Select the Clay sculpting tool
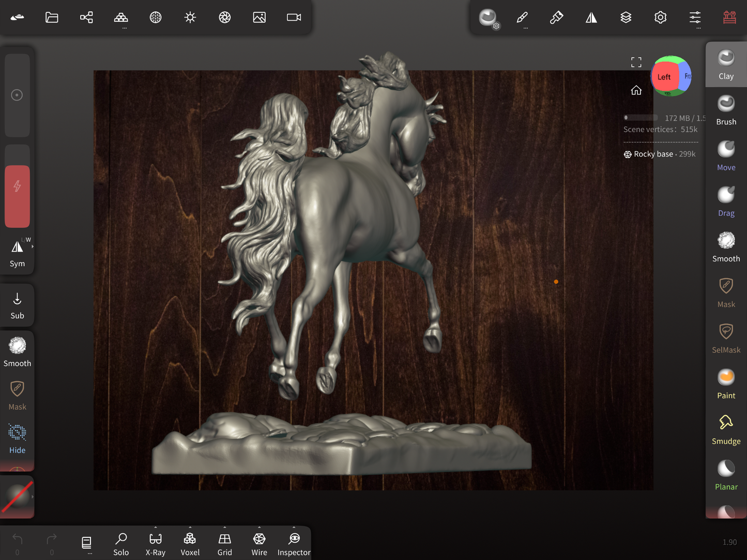 [x=726, y=65]
